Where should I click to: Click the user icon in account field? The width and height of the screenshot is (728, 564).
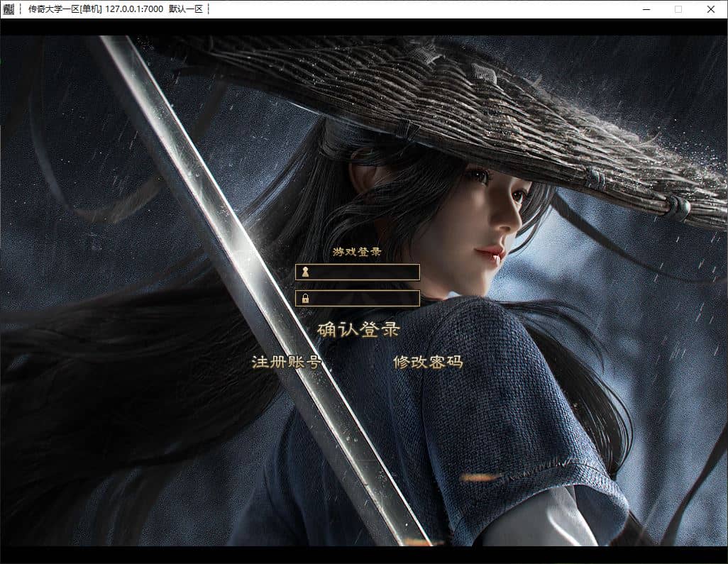coord(305,272)
